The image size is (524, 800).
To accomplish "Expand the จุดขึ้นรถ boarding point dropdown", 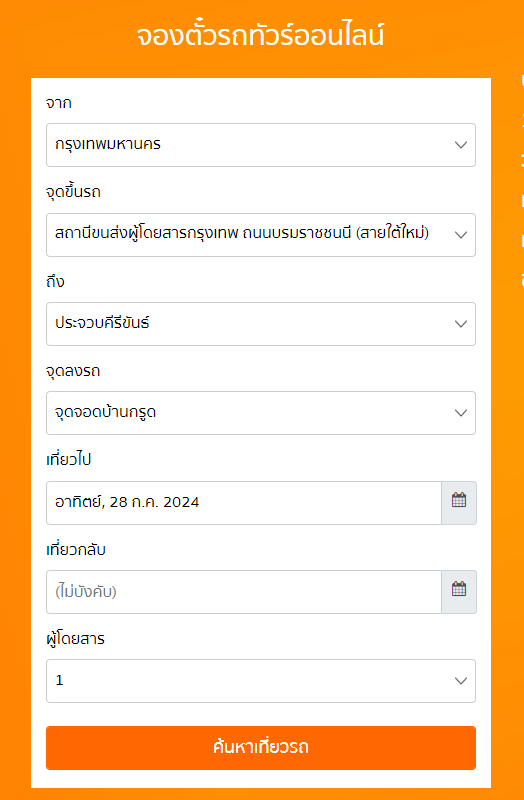I will pyautogui.click(x=261, y=235).
